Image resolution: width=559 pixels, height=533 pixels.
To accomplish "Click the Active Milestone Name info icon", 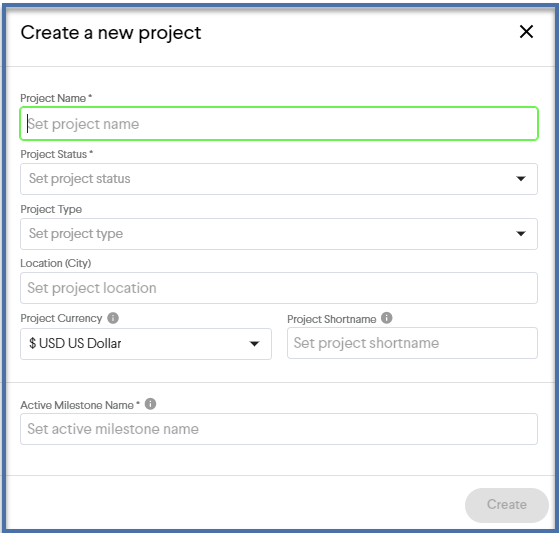I will coord(150,404).
